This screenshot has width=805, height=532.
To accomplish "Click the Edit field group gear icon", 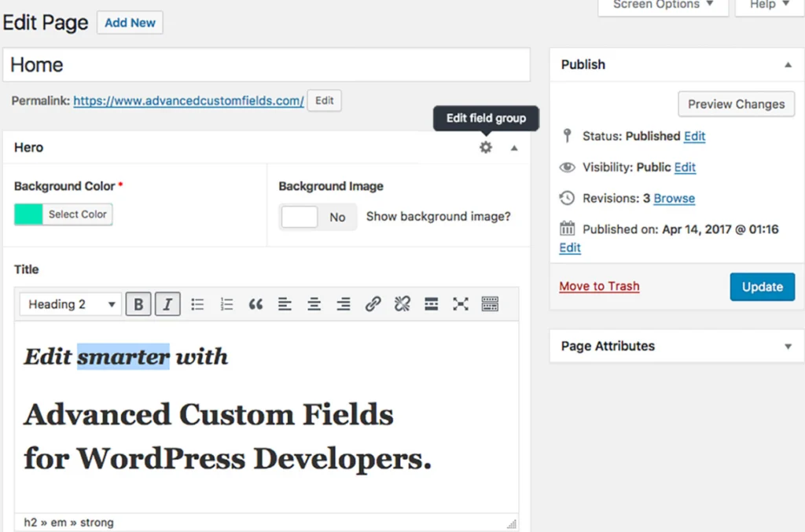I will tap(486, 148).
